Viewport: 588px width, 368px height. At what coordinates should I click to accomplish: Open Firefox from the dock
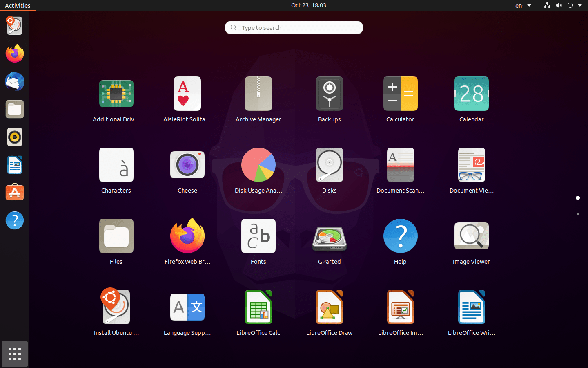(15, 54)
